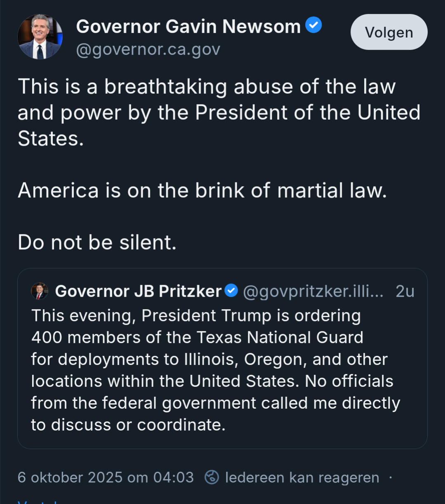
Task: Open the Governor Gavin Newsom display name
Action: click(x=188, y=27)
